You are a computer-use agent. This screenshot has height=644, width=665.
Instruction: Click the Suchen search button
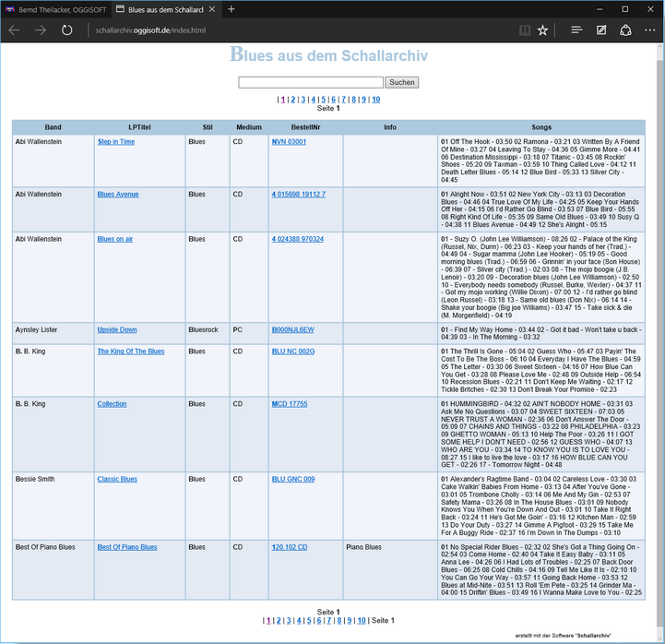(401, 82)
